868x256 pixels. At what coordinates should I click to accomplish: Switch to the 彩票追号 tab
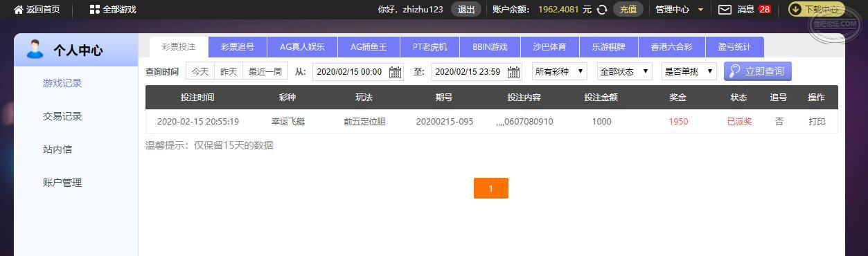238,47
